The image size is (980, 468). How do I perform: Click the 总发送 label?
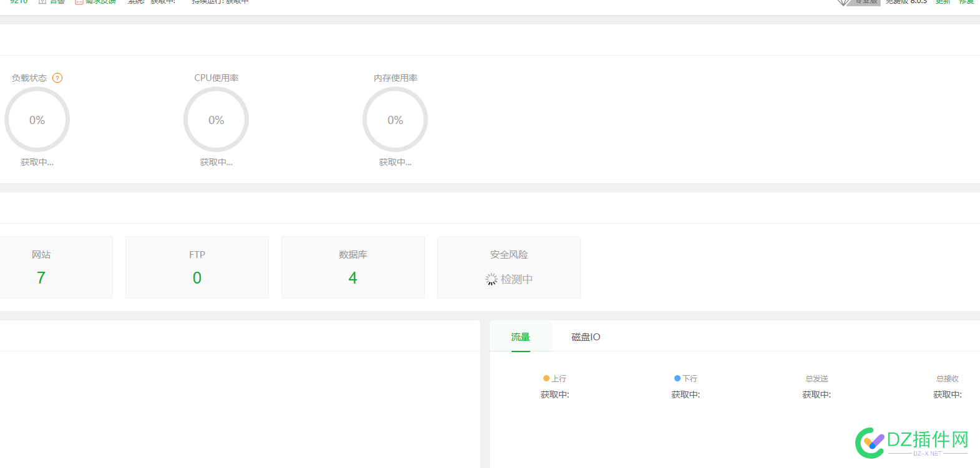tap(817, 378)
